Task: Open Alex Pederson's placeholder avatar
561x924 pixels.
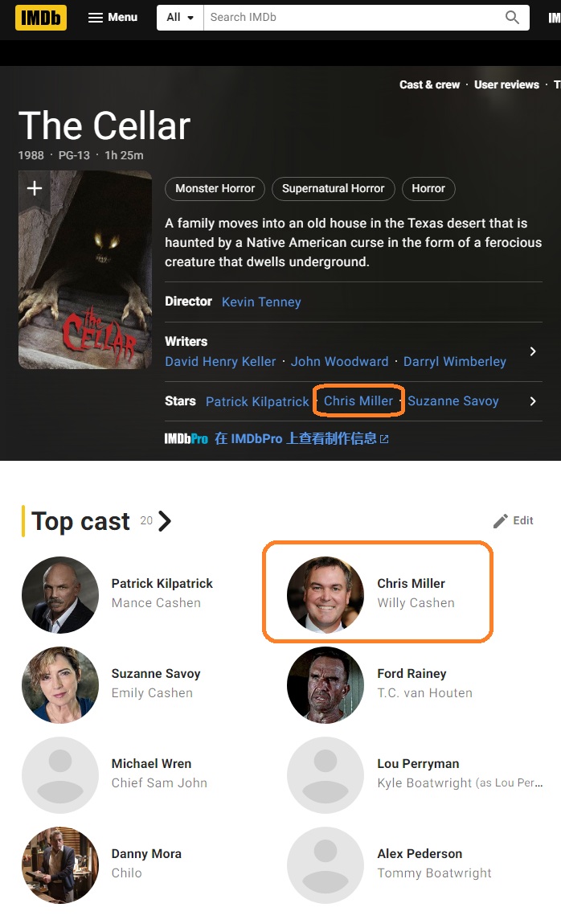Action: (x=326, y=865)
